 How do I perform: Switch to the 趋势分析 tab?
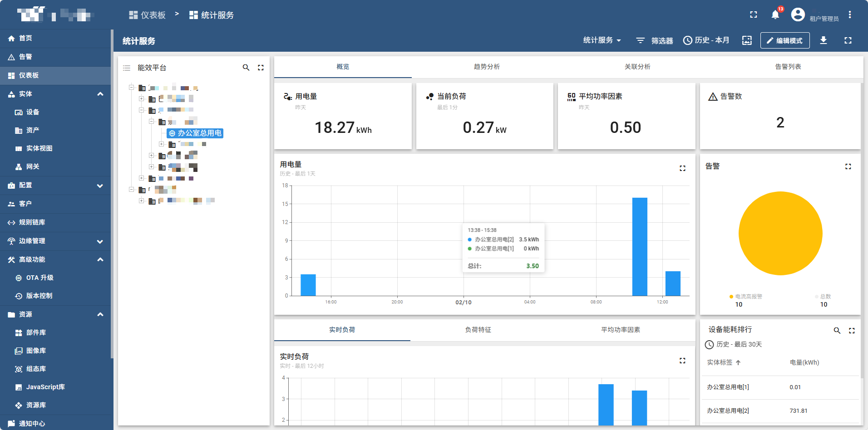pos(487,67)
